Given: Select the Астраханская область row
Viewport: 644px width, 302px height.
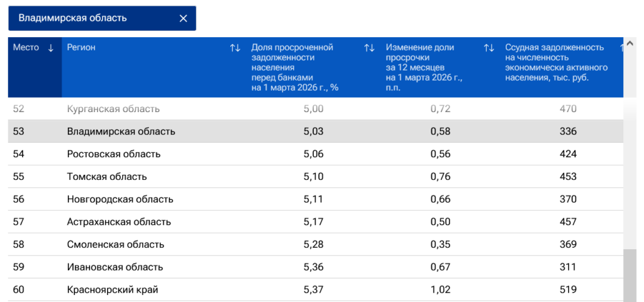Looking at the screenshot, I should pyautogui.click(x=316, y=222).
